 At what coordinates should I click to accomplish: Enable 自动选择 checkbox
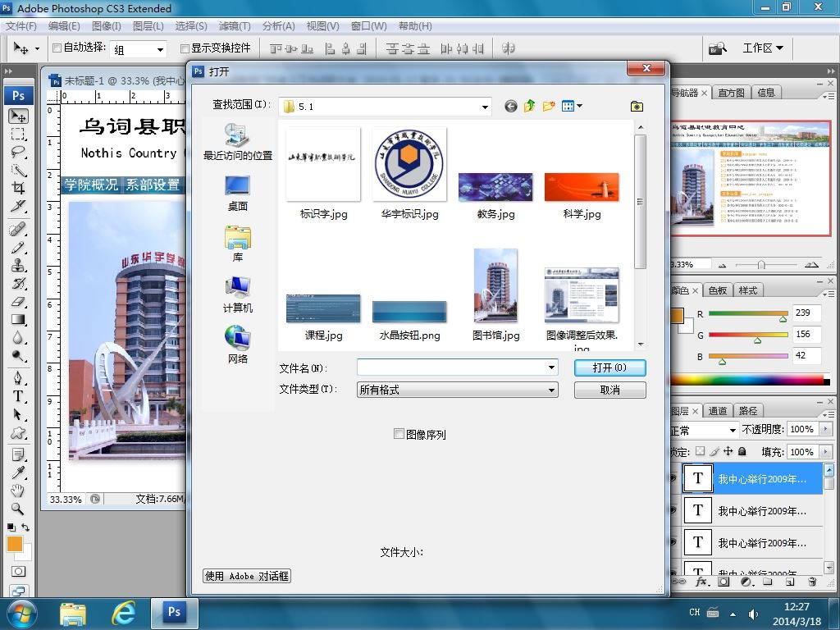click(57, 48)
